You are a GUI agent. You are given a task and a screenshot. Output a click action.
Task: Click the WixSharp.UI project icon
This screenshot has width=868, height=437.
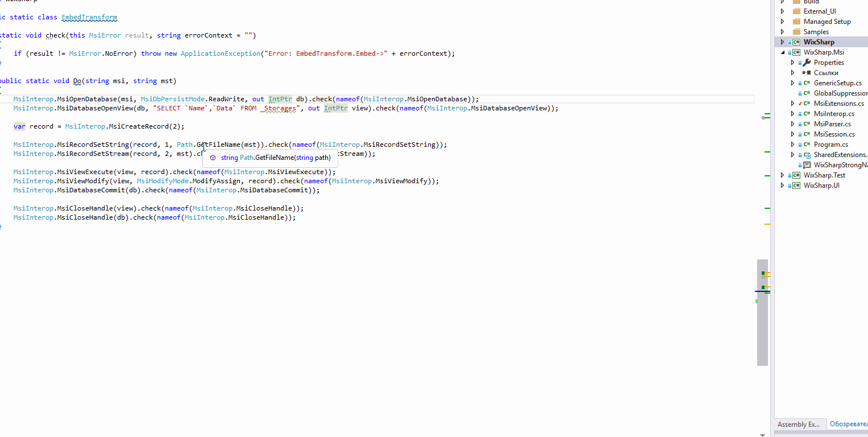click(796, 185)
